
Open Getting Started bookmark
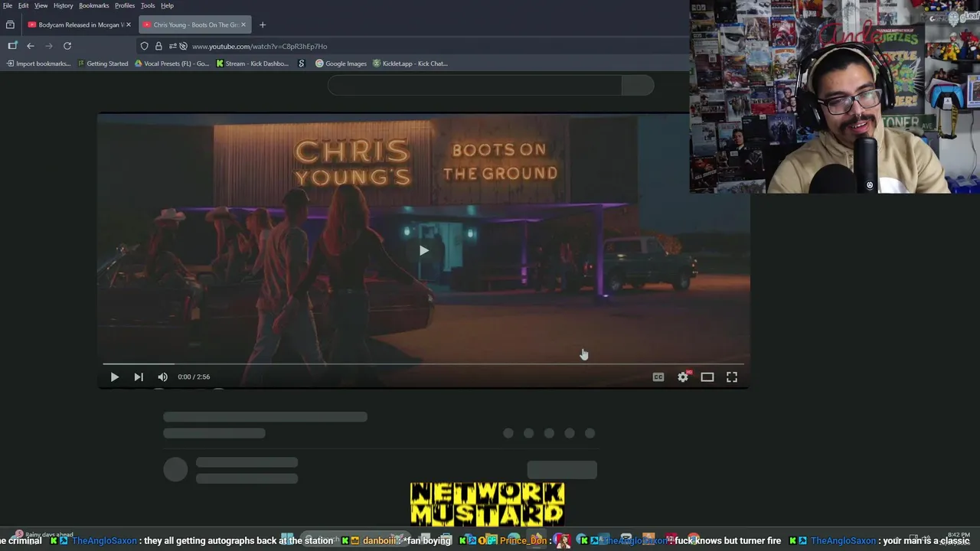pos(103,64)
